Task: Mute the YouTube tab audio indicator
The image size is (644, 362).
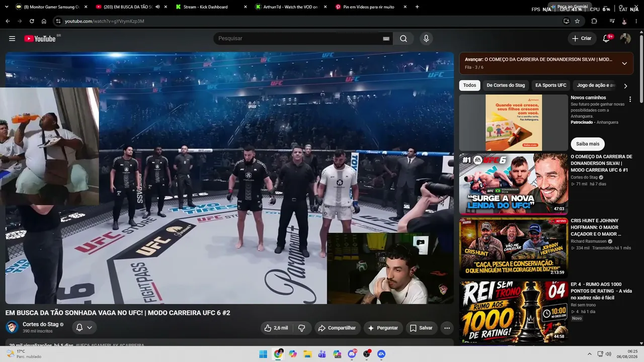Action: [x=157, y=7]
